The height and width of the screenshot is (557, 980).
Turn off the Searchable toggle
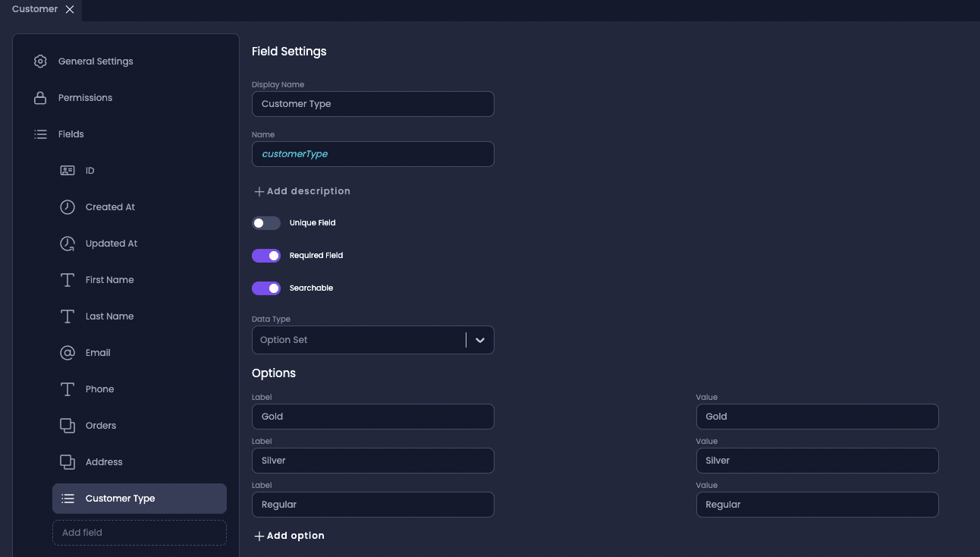266,288
